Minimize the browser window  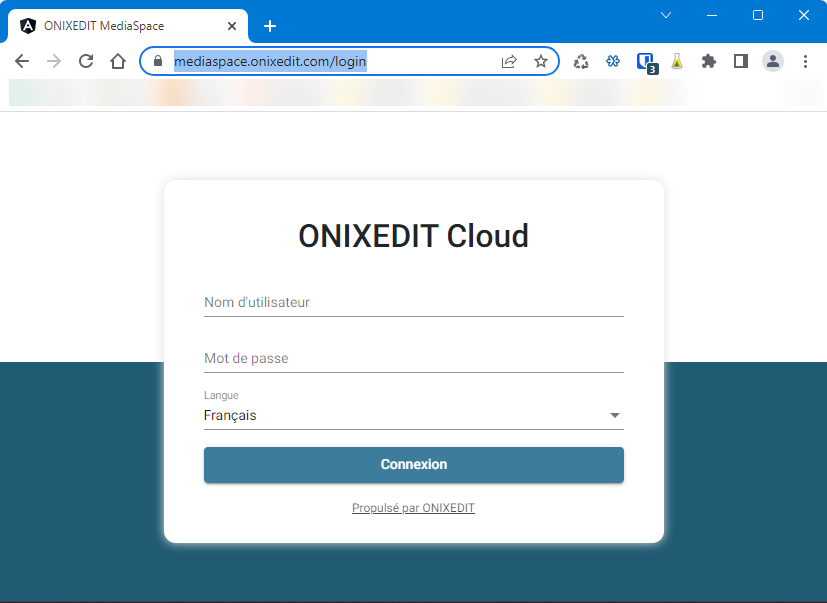712,15
